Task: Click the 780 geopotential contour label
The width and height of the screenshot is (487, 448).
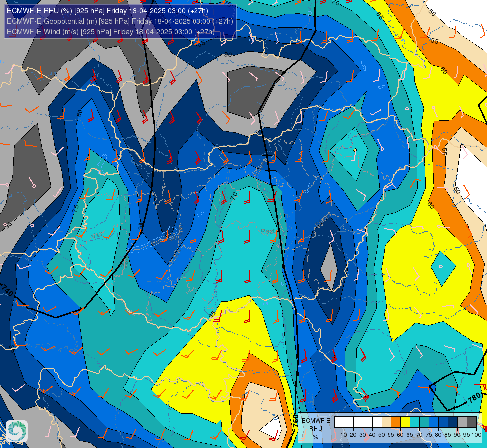Action: 474,398
